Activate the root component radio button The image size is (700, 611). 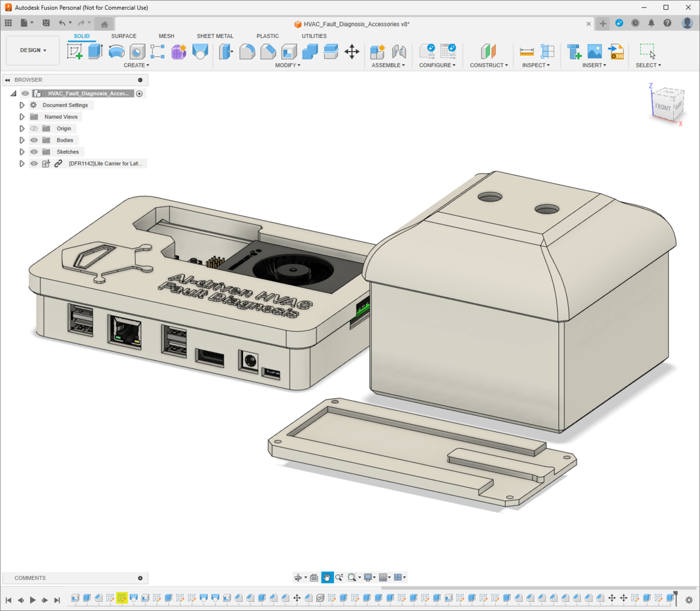tap(139, 93)
